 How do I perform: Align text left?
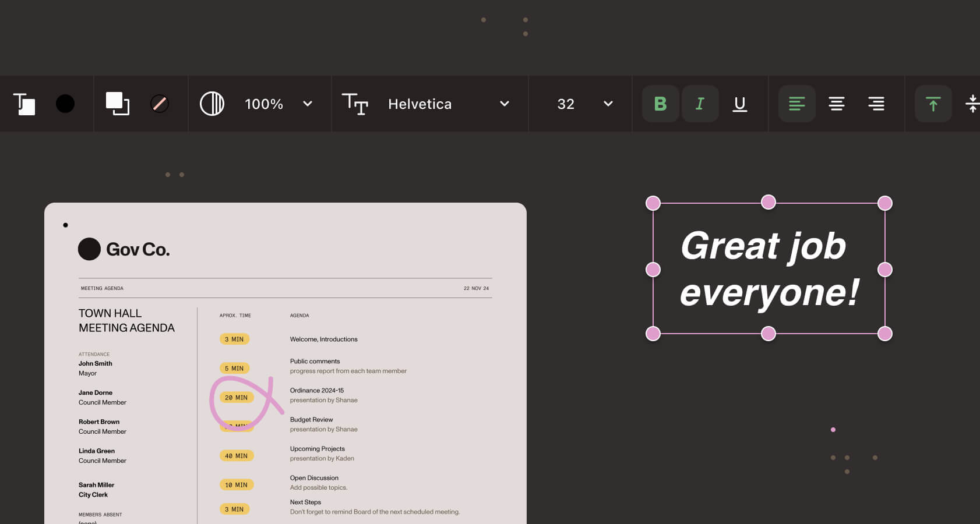click(797, 104)
